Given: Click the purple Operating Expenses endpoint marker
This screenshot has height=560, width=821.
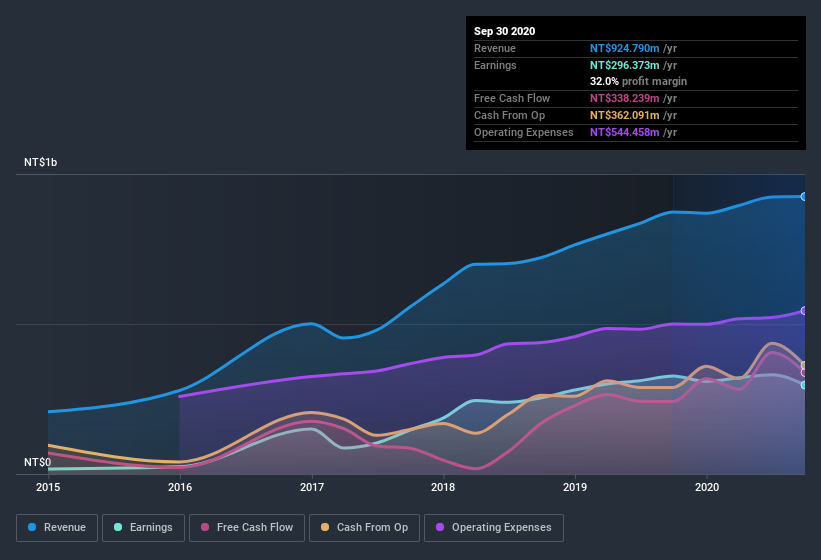Looking at the screenshot, I should pyautogui.click(x=803, y=311).
